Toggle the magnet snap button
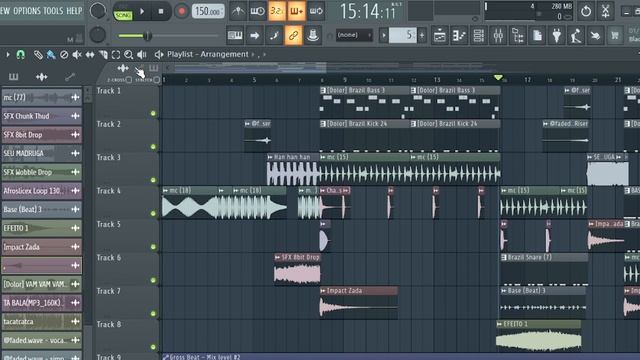 [20, 54]
